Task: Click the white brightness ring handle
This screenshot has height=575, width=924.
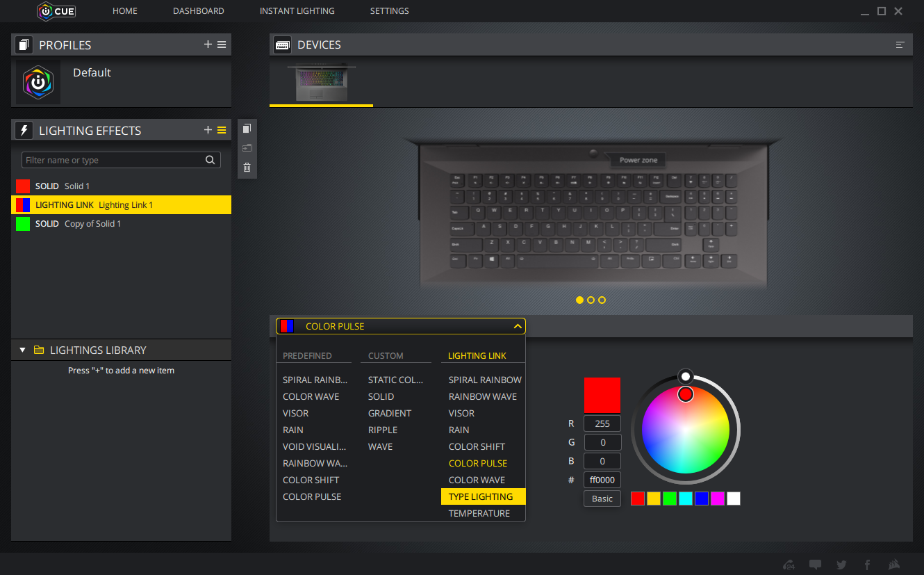Action: (x=686, y=376)
